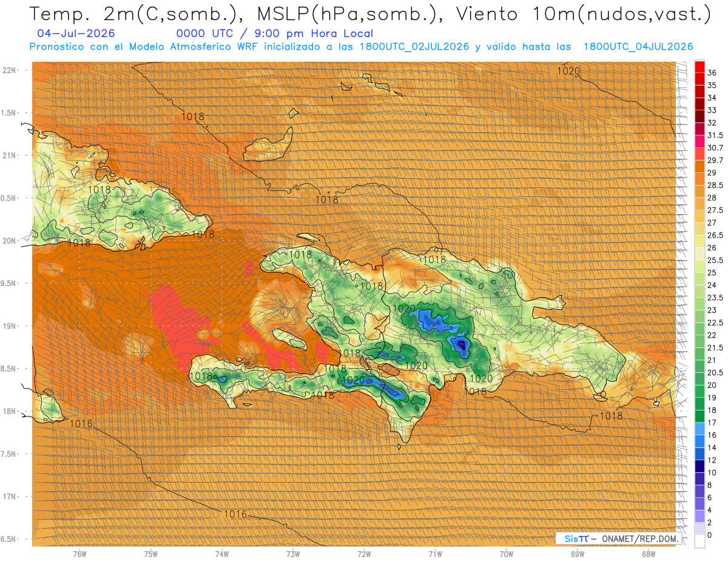Click the 74W longitude axis label
The image size is (728, 562).
[222, 554]
